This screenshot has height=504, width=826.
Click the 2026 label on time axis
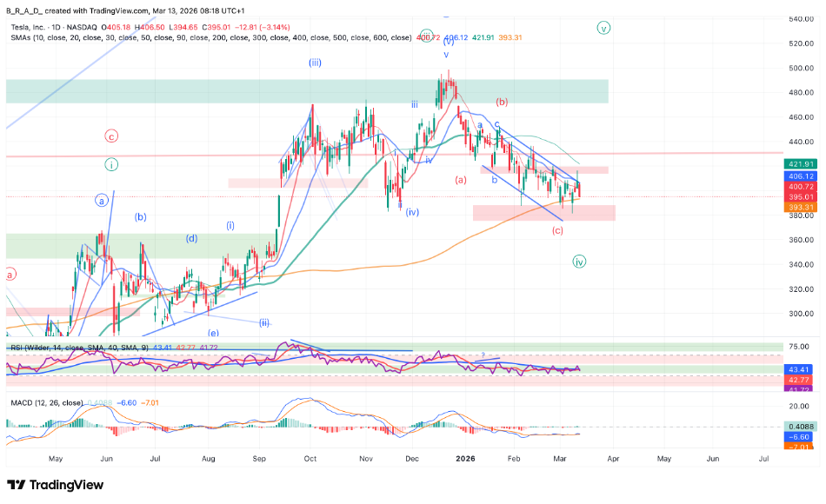[x=467, y=457]
